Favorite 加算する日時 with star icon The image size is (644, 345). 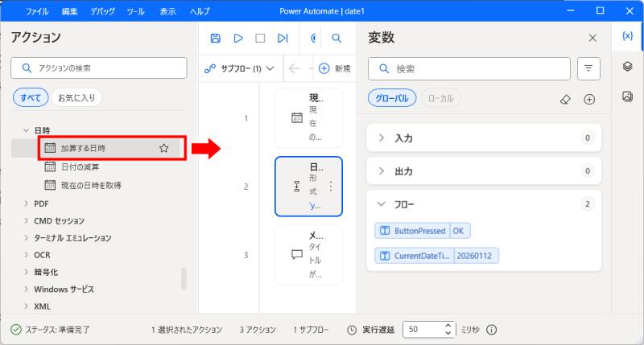click(x=164, y=148)
